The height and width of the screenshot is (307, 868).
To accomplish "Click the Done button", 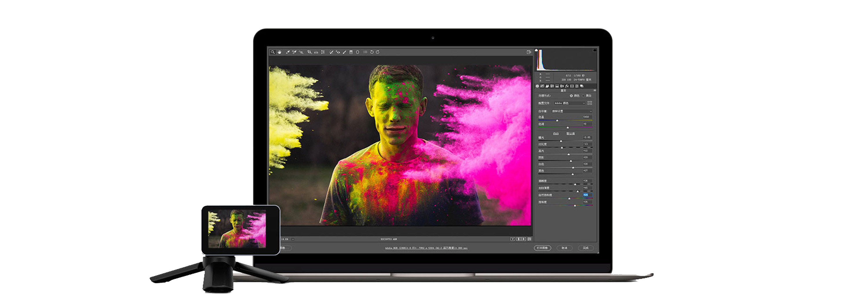I will pyautogui.click(x=586, y=248).
